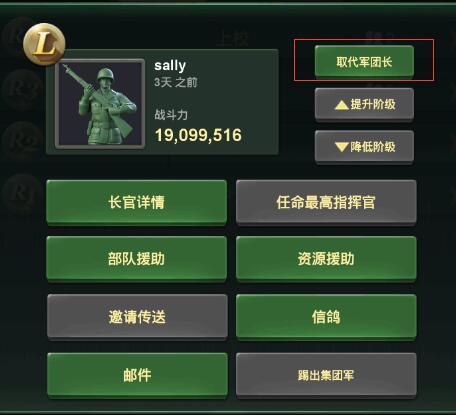Send troops via 部队援助
This screenshot has width=456, height=415.
[137, 259]
